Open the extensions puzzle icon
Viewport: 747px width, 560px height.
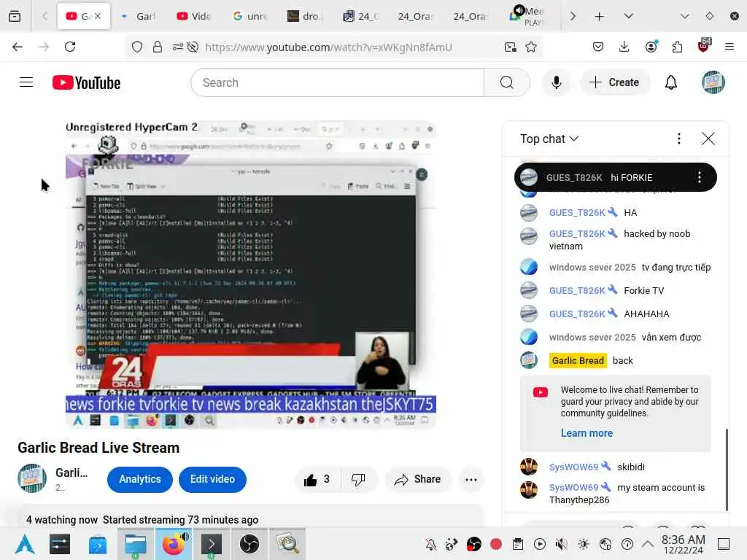(x=677, y=47)
